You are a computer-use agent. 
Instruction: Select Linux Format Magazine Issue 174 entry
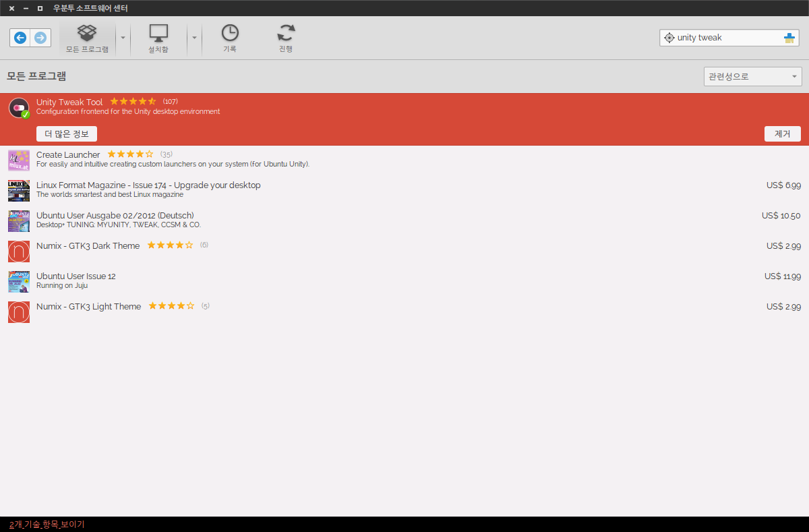[x=404, y=191]
